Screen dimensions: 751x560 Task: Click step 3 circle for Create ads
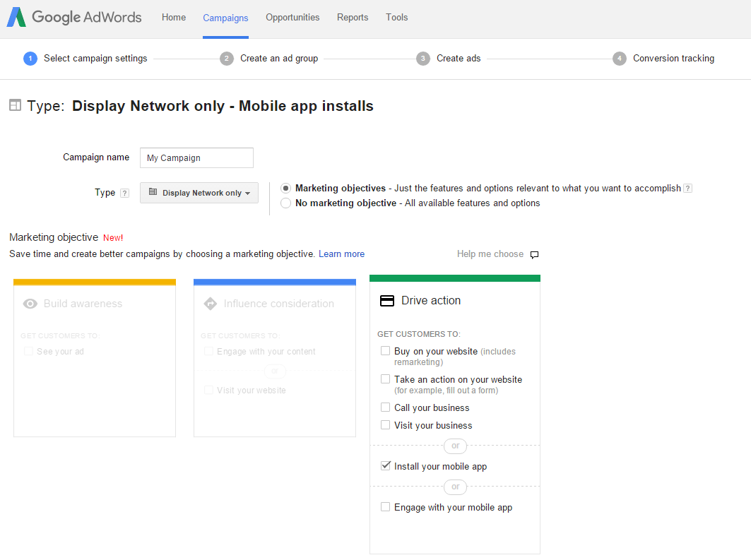423,59
